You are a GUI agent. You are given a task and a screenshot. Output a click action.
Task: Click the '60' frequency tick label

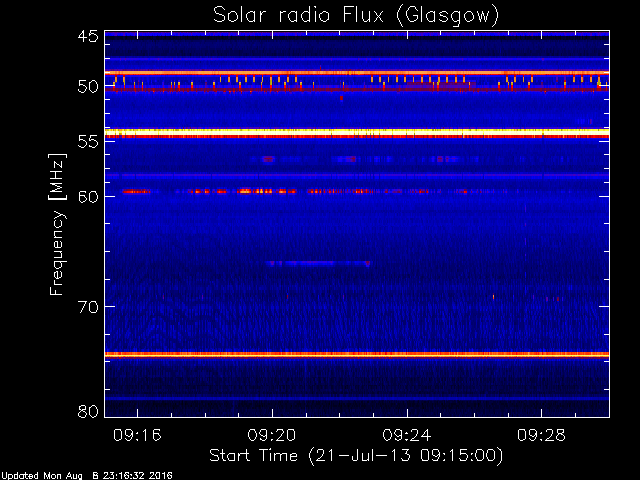pyautogui.click(x=88, y=196)
